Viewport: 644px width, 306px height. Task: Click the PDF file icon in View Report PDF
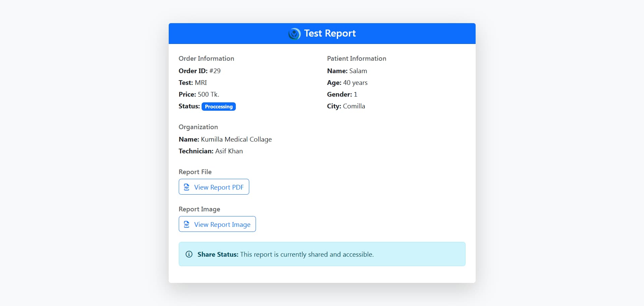click(187, 187)
